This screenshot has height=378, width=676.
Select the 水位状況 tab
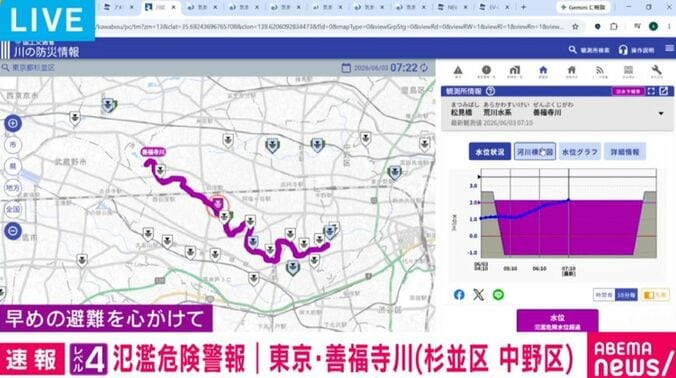(490, 152)
